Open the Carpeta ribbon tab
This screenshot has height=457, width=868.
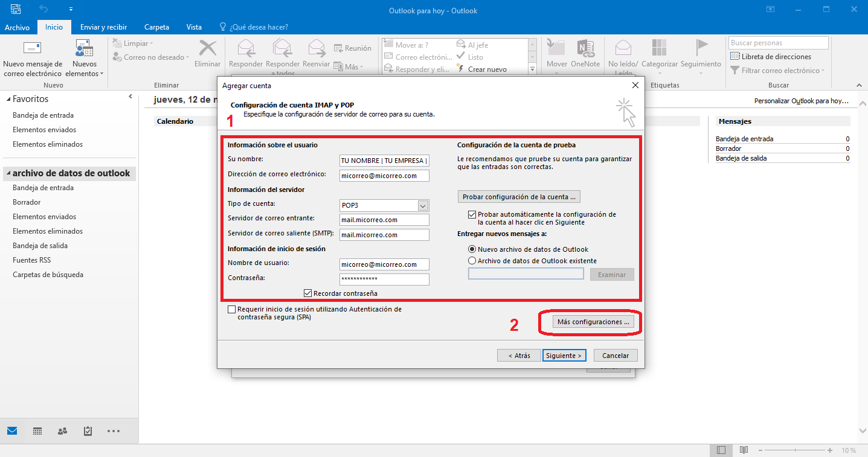point(156,27)
